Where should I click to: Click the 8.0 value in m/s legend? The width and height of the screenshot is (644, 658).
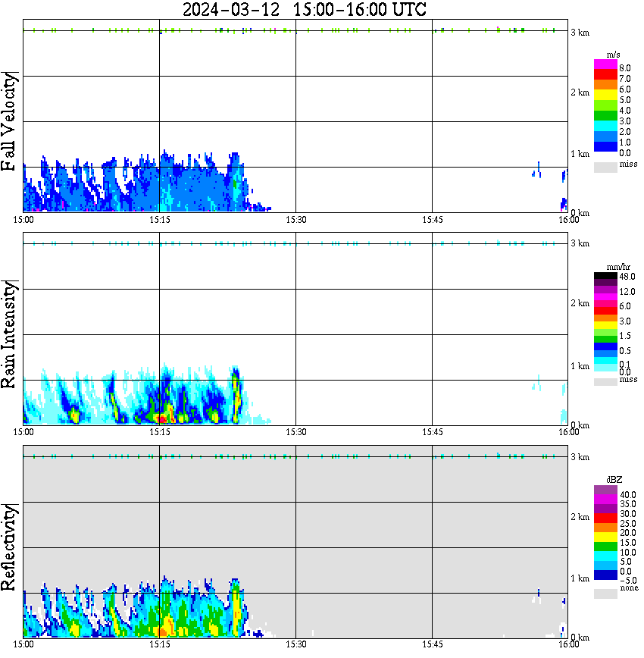(x=625, y=68)
